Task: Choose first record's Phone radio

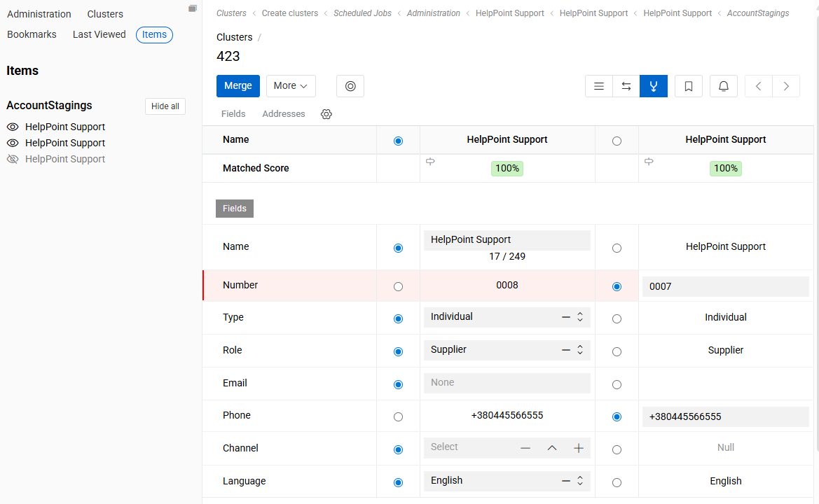Action: point(398,417)
